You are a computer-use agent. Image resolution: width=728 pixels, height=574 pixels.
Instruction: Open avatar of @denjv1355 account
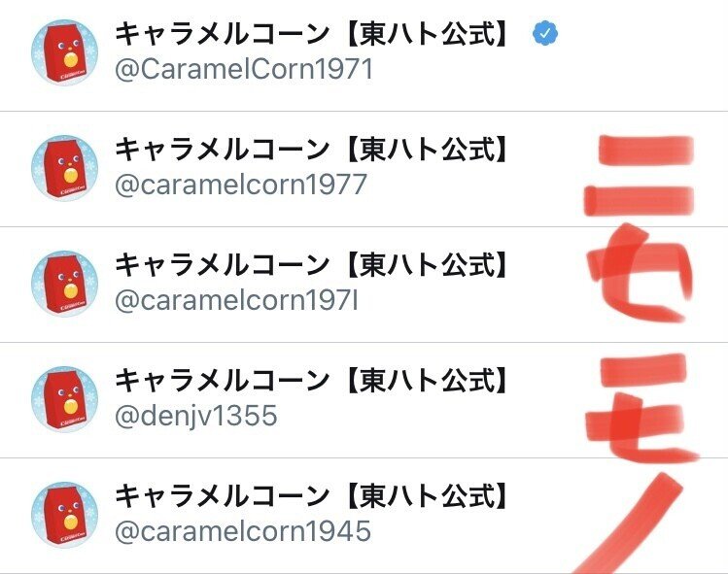pos(64,399)
